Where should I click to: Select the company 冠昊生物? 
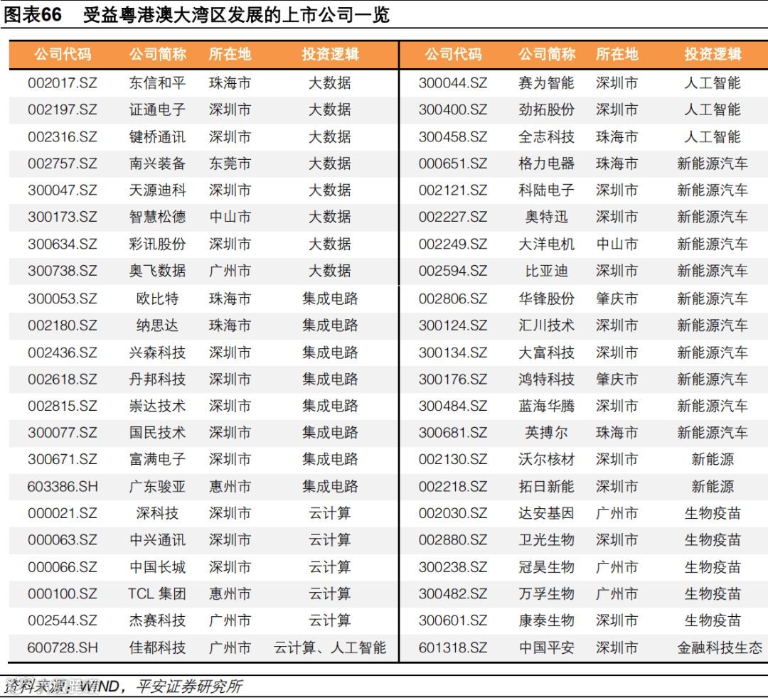(x=546, y=567)
